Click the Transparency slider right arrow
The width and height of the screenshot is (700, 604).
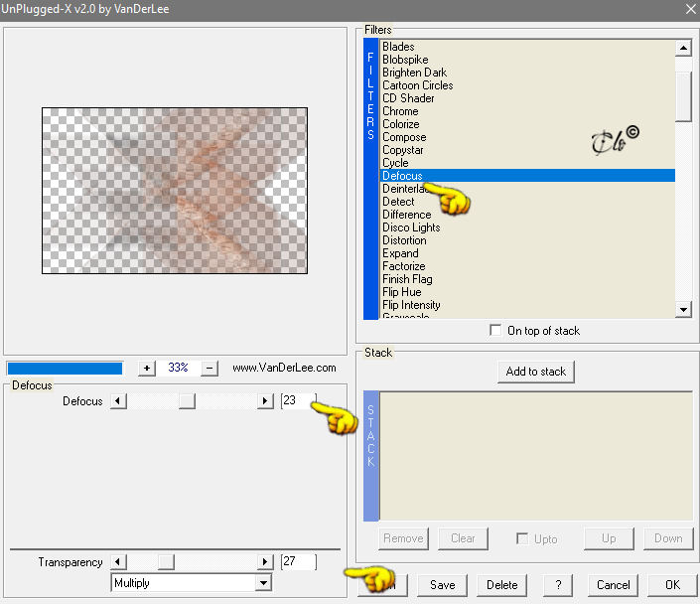tap(265, 561)
